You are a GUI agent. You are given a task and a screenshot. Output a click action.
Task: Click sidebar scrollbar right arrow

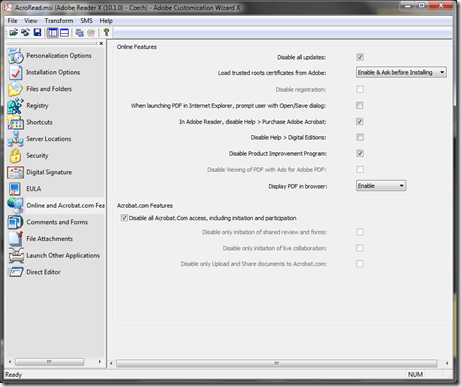(x=100, y=362)
